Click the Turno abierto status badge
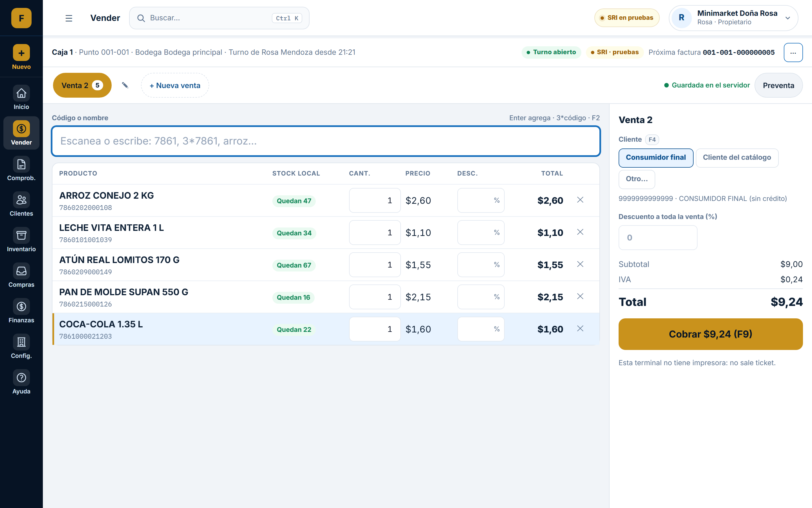The height and width of the screenshot is (508, 812). pos(551,52)
